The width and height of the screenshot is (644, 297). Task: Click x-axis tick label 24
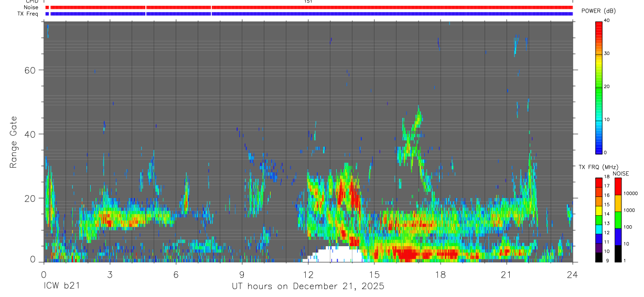tap(573, 274)
